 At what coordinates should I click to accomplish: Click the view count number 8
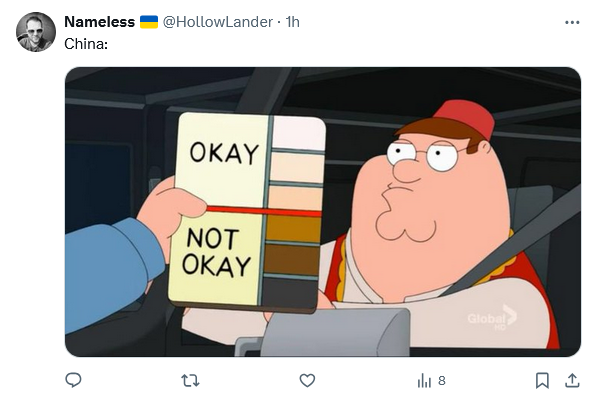pyautogui.click(x=442, y=381)
